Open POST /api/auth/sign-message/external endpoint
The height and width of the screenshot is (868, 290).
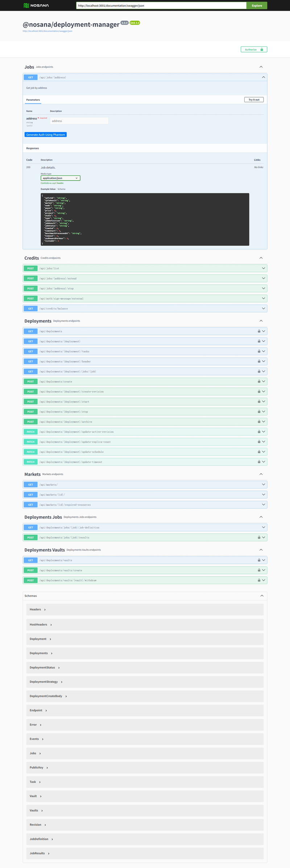(145, 298)
